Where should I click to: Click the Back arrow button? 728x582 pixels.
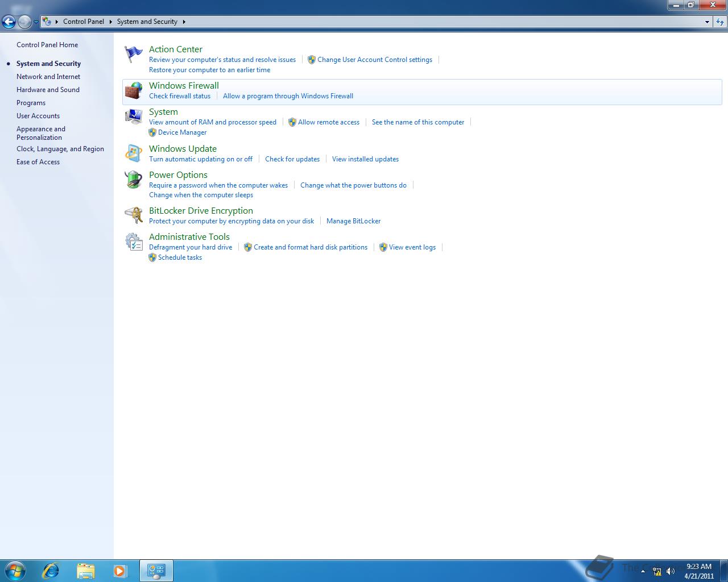pyautogui.click(x=9, y=22)
